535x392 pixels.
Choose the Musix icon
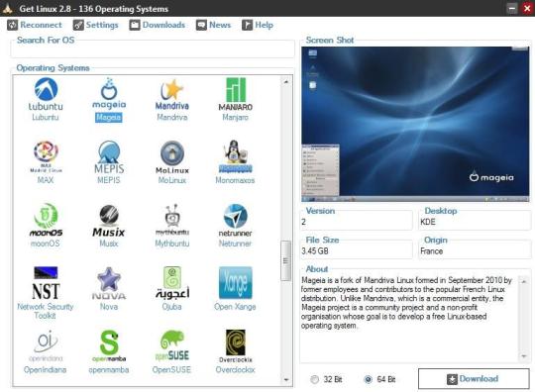(x=109, y=221)
